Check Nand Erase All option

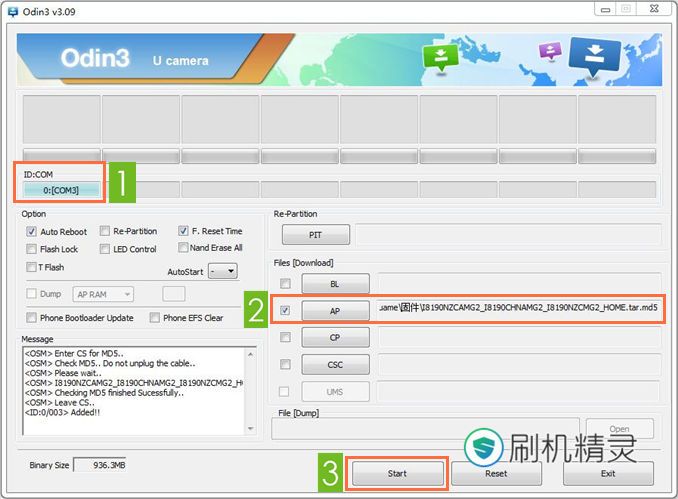click(183, 247)
